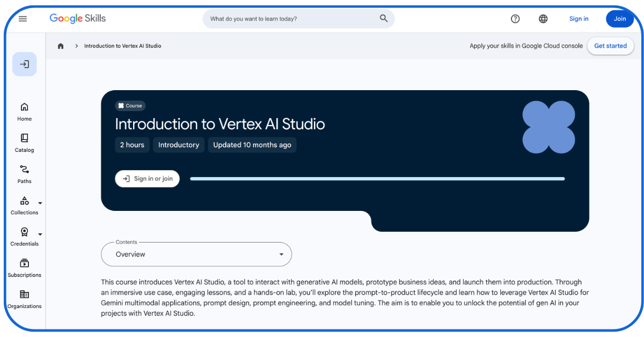Click the 'Sign in or join' button
644x337 pixels.
(x=148, y=179)
